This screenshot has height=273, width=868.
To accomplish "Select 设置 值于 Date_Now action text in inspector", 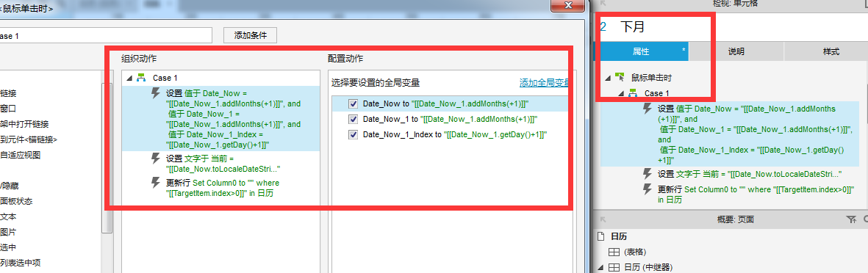I will (755, 134).
